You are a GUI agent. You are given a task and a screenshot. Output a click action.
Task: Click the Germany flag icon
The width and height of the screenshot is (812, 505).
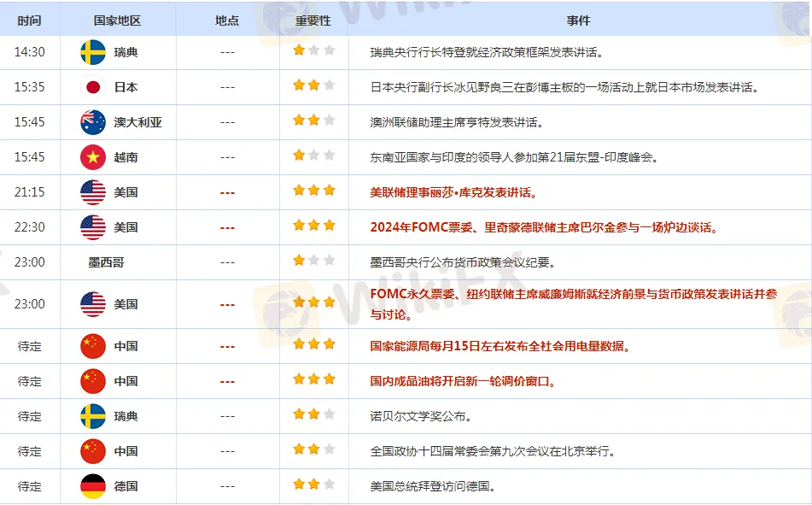(x=93, y=486)
